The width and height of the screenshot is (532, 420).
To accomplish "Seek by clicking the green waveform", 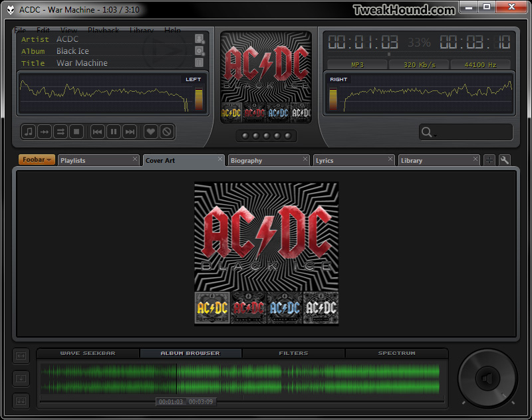I will [240, 379].
